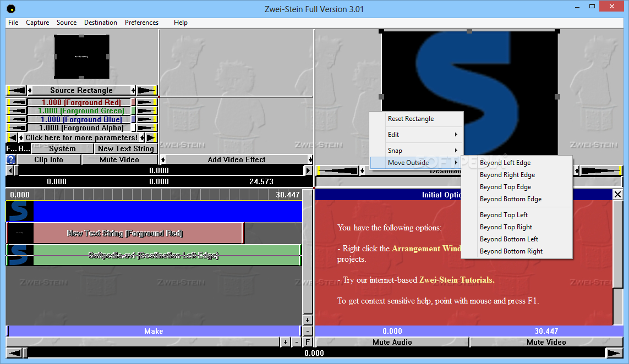629x364 pixels.
Task: Click the blue swatch beside Forground Blue
Action: pyautogui.click(x=134, y=119)
